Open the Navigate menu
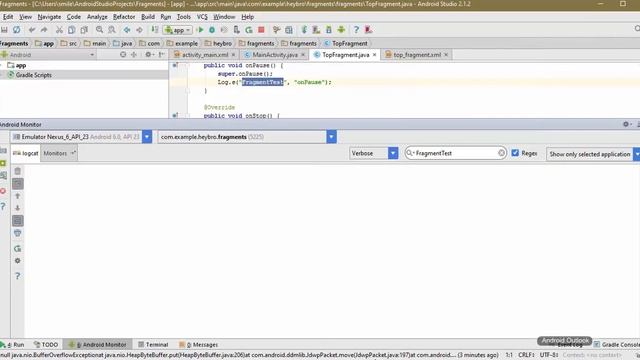The width and height of the screenshot is (640, 360). click(49, 17)
